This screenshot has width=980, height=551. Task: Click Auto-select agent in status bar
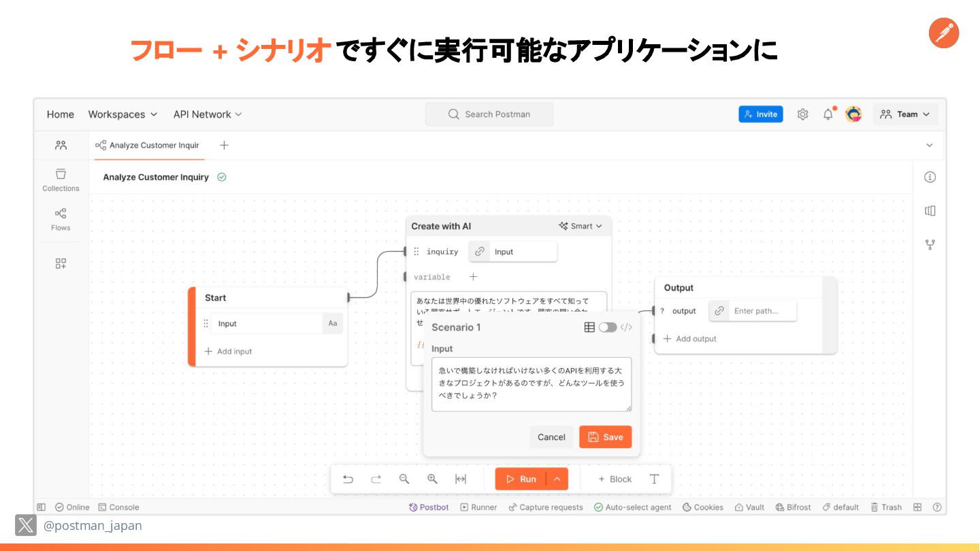click(632, 507)
